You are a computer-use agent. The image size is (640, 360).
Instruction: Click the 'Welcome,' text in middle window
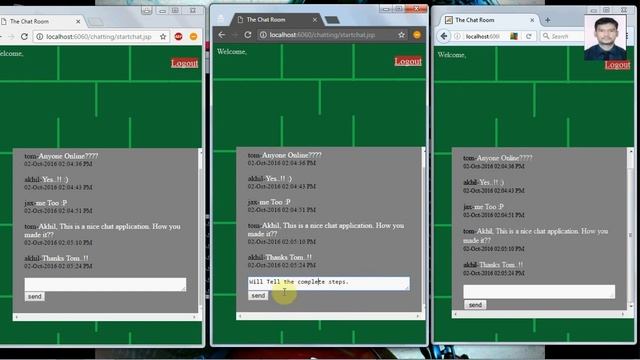pyautogui.click(x=232, y=51)
